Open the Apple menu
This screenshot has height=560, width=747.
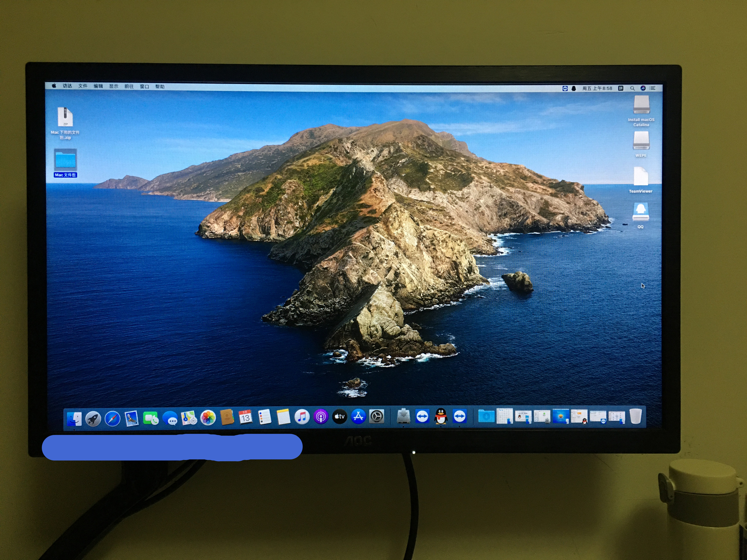[54, 86]
